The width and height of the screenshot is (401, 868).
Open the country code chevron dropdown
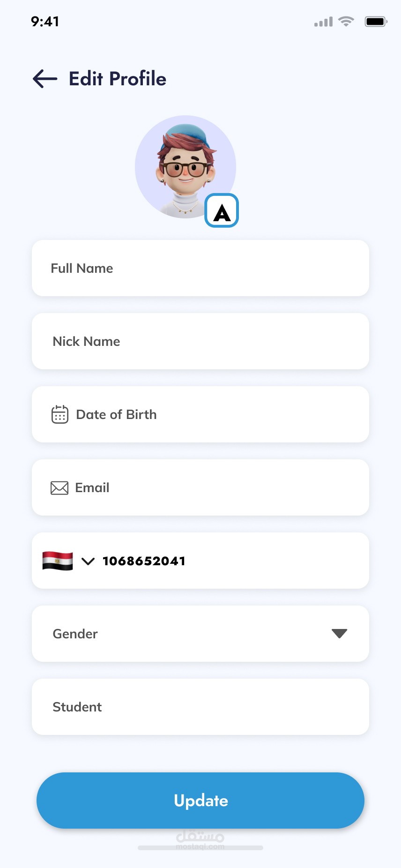[x=88, y=561]
